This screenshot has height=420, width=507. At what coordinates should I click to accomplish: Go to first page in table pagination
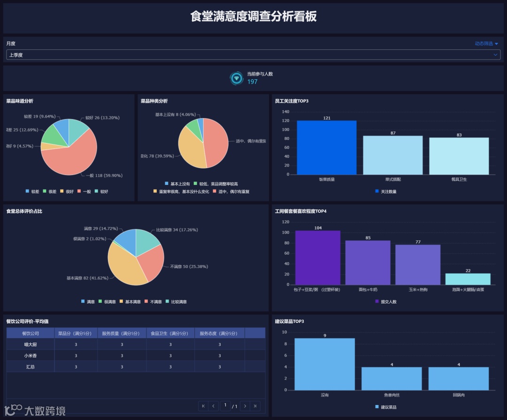pos(203,406)
